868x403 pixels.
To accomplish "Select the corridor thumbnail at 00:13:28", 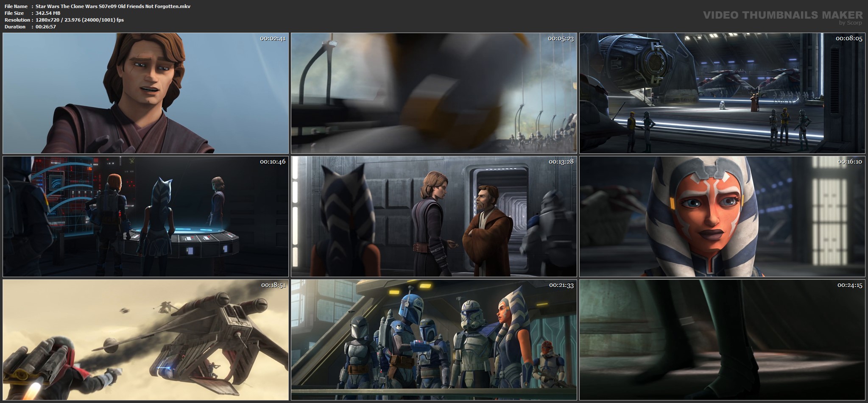I will click(x=434, y=217).
